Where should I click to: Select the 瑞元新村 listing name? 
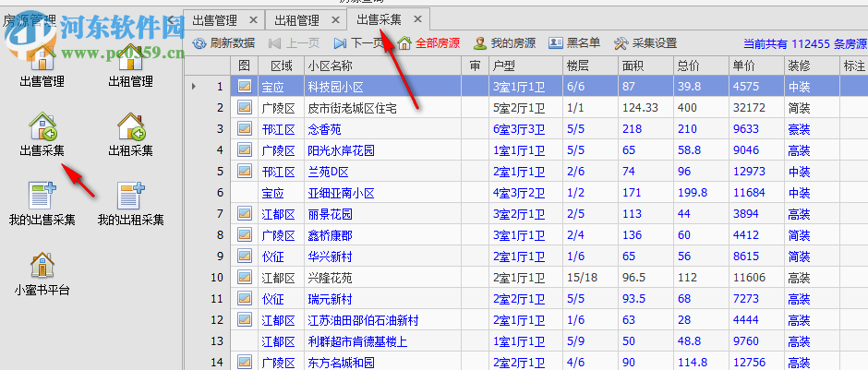330,299
